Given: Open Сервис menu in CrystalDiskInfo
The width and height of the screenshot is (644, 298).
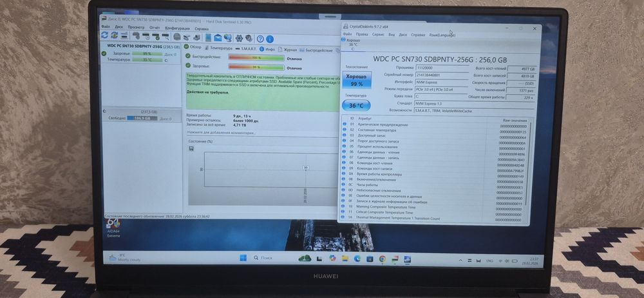Looking at the screenshot, I should point(378,35).
